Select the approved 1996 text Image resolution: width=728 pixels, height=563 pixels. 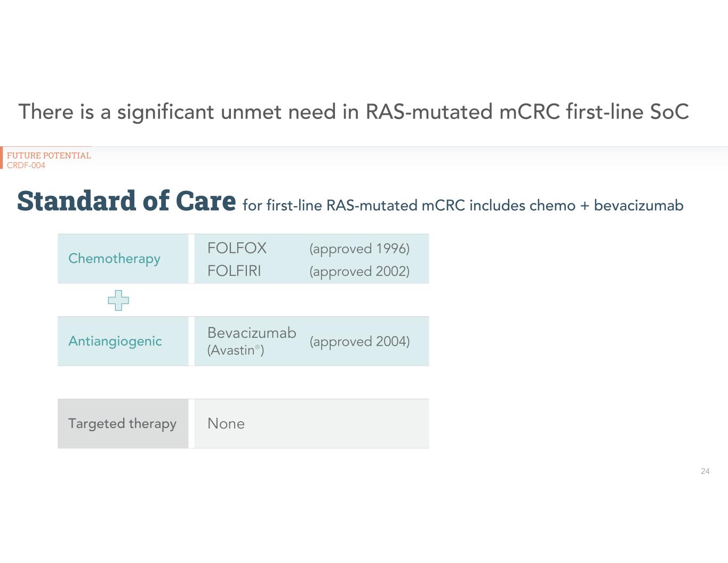click(x=359, y=249)
